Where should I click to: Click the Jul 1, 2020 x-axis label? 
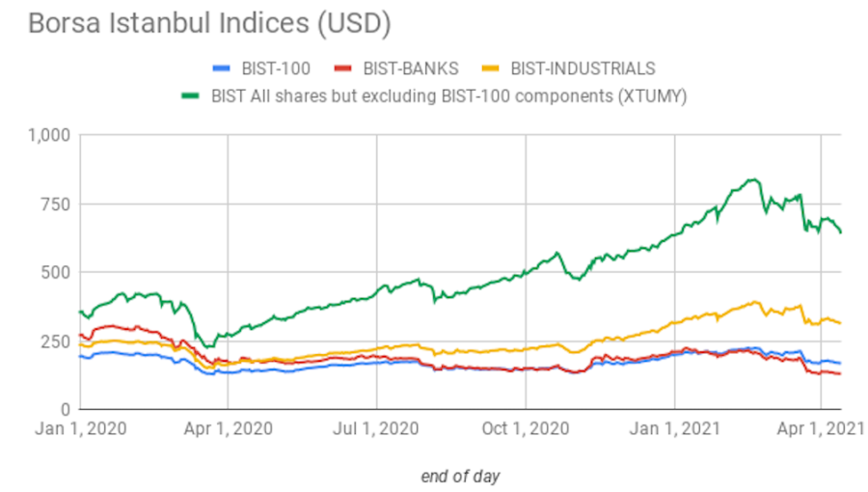(376, 427)
